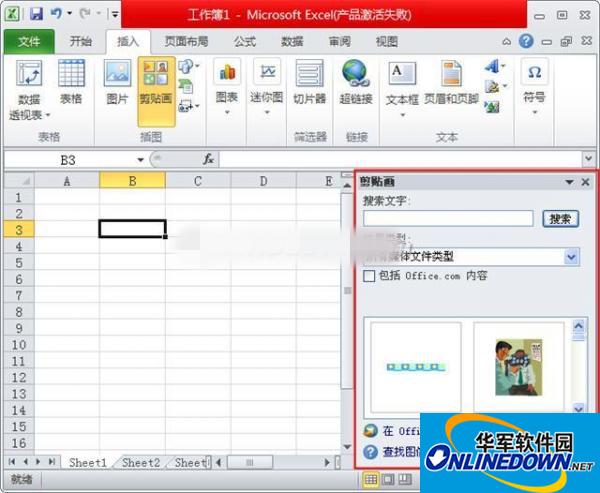Expand the formula bar

(589, 159)
